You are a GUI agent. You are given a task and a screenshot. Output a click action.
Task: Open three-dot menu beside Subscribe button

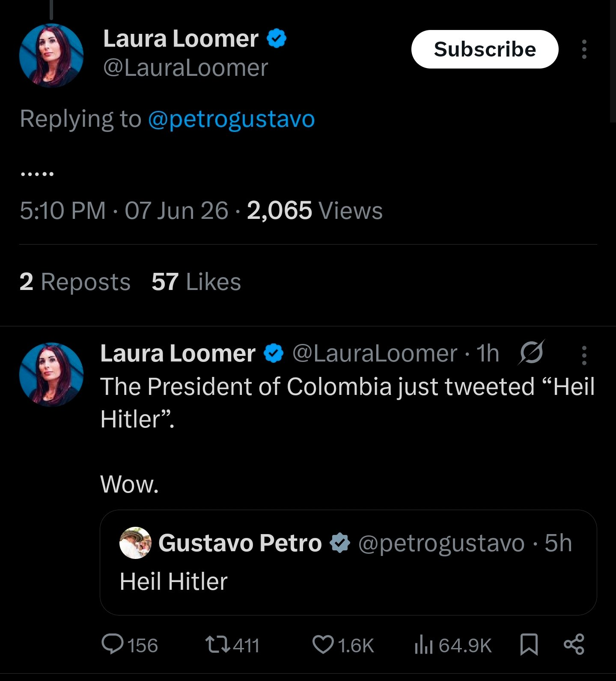[584, 49]
